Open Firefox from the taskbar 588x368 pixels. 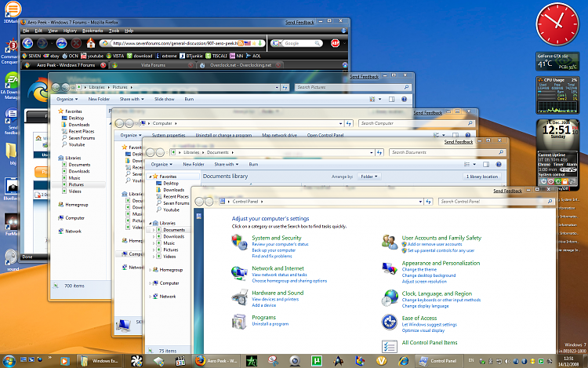pyautogui.click(x=216, y=361)
